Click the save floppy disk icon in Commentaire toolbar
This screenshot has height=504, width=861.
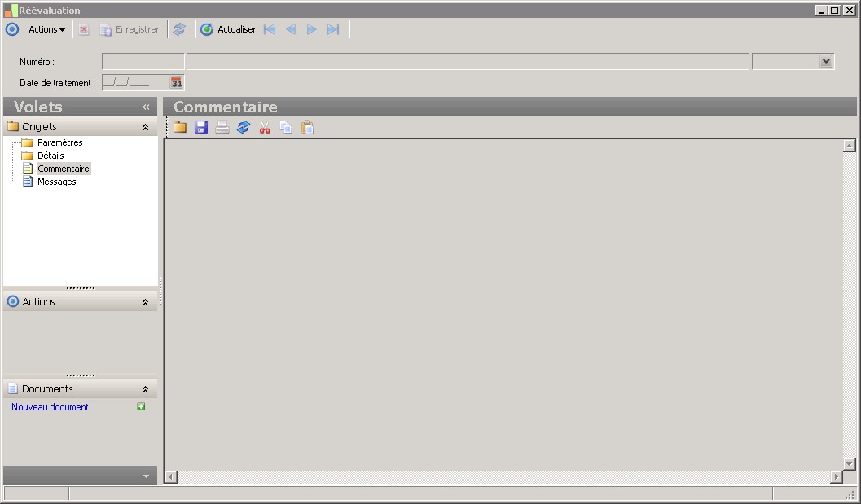[x=201, y=127]
